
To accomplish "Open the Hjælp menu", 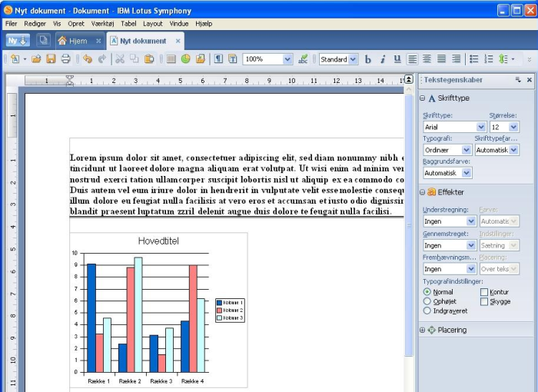I will (204, 24).
